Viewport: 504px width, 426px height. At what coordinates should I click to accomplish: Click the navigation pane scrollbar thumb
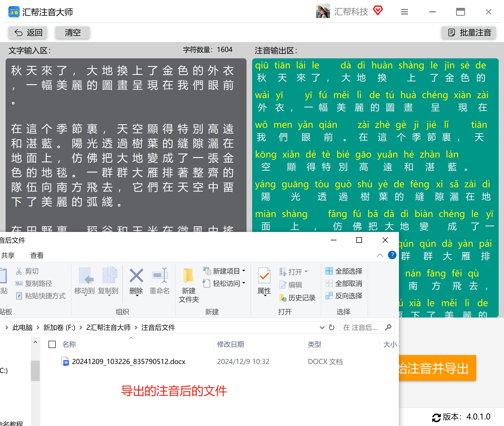pyautogui.click(x=35, y=371)
